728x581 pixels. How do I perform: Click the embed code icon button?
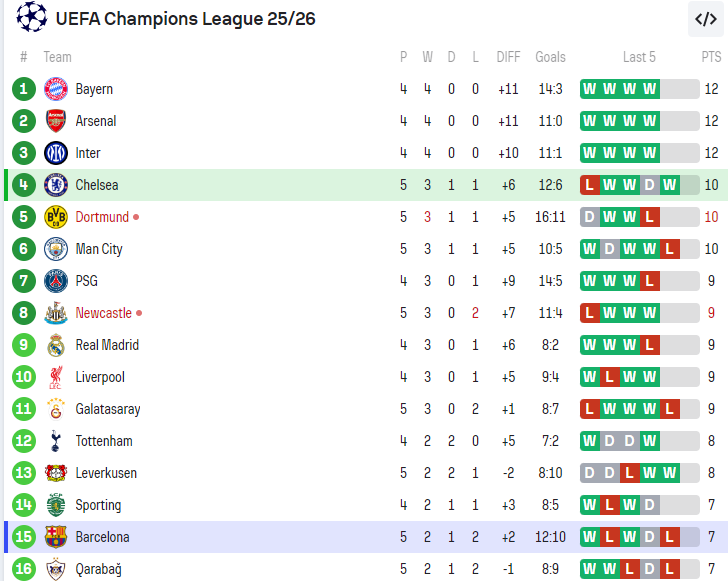(x=706, y=18)
